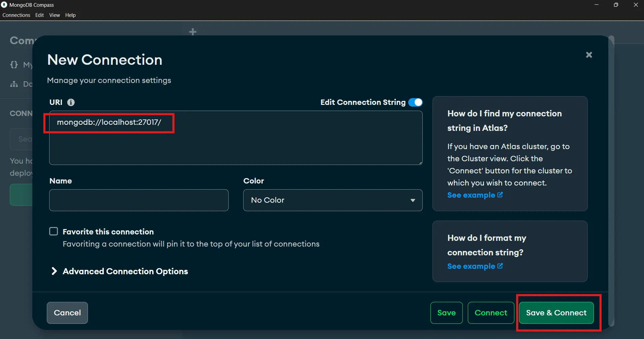Click the Name input field
Viewport: 644px width, 339px height.
[x=139, y=200]
